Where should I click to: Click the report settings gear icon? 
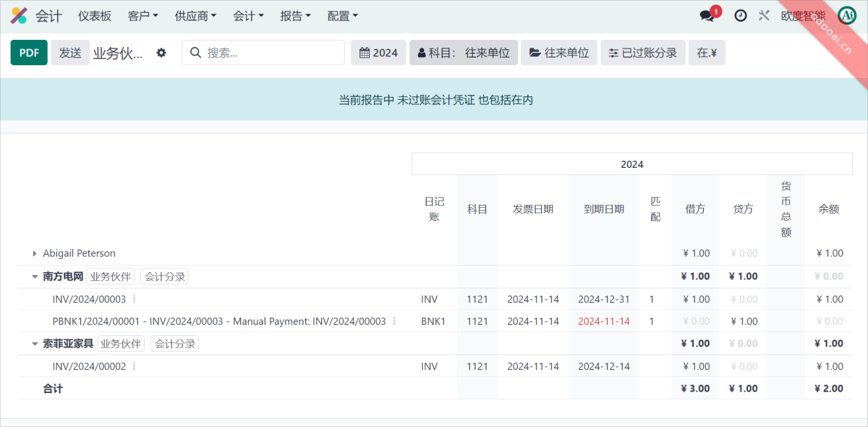(x=161, y=53)
